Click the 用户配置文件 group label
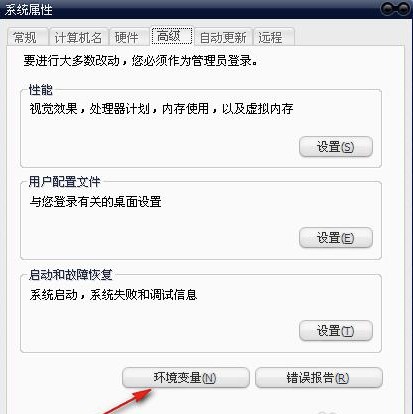The height and width of the screenshot is (414, 413). pyautogui.click(x=64, y=182)
